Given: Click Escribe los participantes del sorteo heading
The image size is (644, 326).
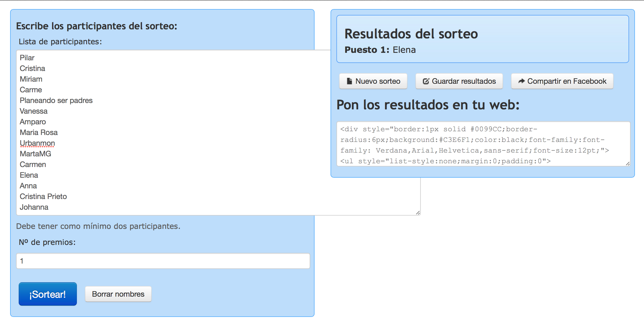Looking at the screenshot, I should [97, 26].
